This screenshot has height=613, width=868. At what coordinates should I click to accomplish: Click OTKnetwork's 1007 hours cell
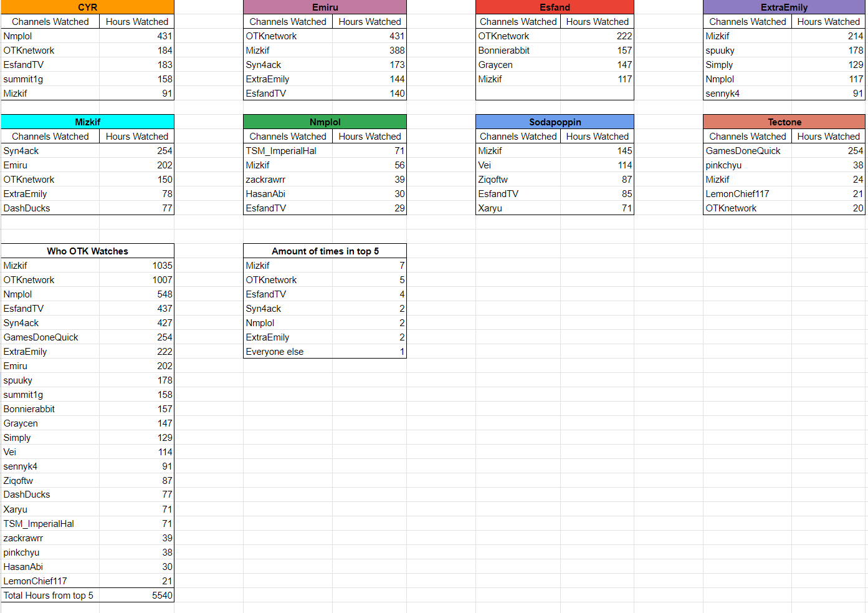click(x=136, y=279)
